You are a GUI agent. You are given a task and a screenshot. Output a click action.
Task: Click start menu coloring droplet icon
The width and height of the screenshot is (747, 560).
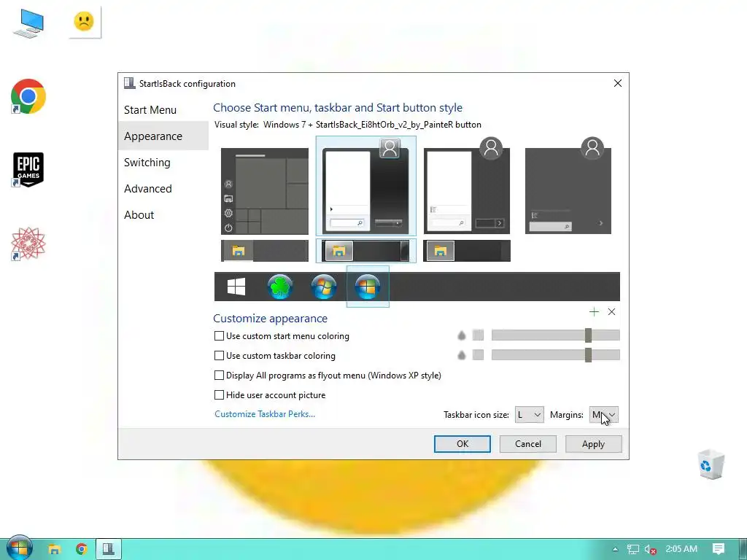[x=461, y=335]
